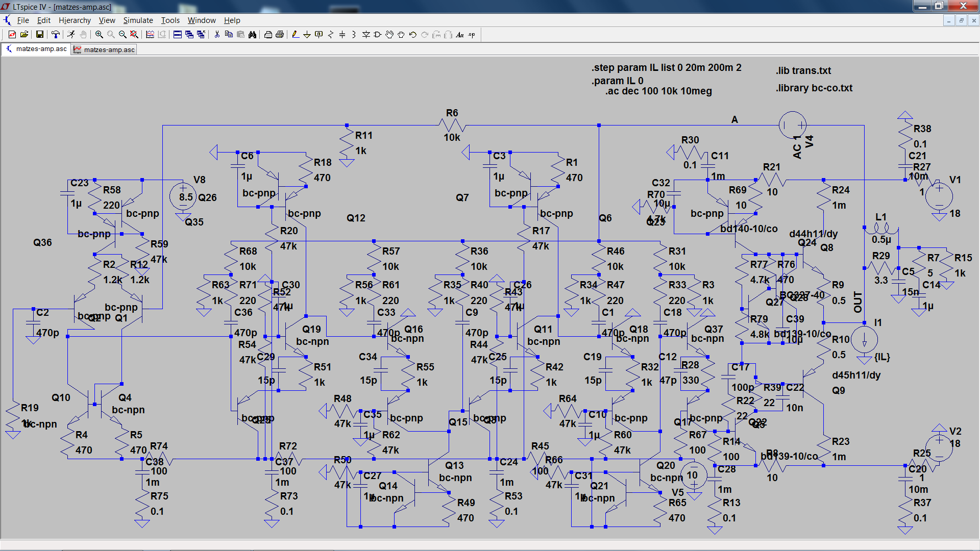The width and height of the screenshot is (980, 551).
Task: Add Text using the Aa icon
Action: pos(460,35)
